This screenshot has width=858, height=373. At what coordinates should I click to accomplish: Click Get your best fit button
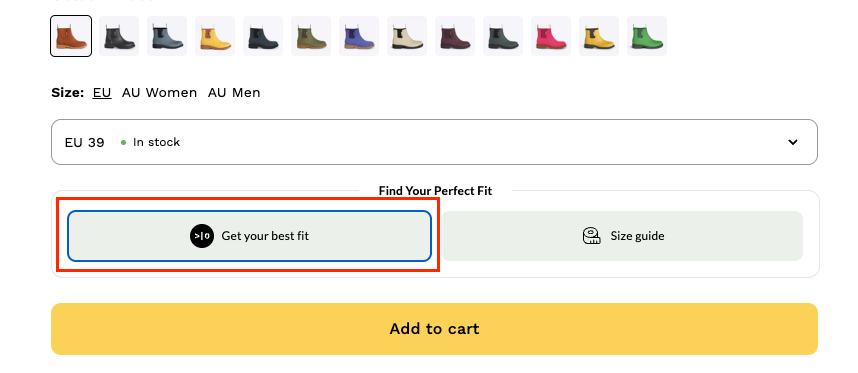coord(250,236)
